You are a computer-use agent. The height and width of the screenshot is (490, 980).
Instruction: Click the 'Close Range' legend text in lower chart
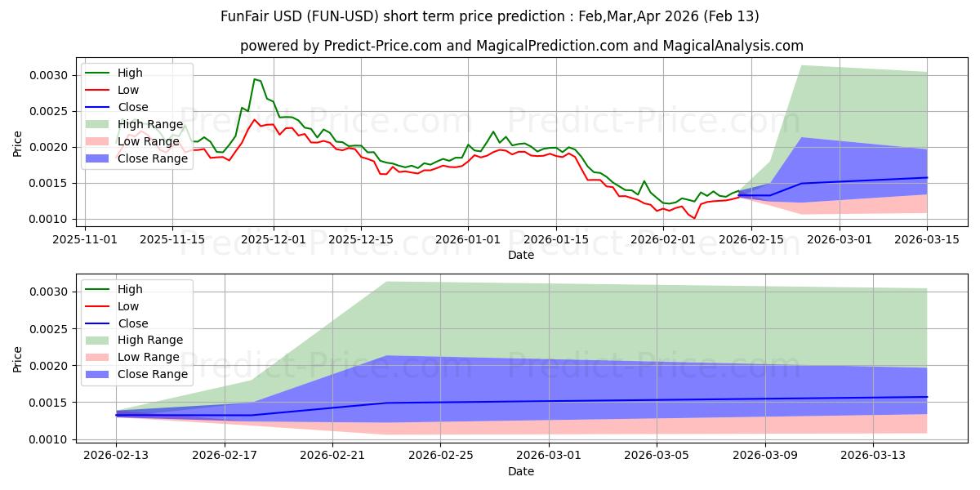pos(153,374)
